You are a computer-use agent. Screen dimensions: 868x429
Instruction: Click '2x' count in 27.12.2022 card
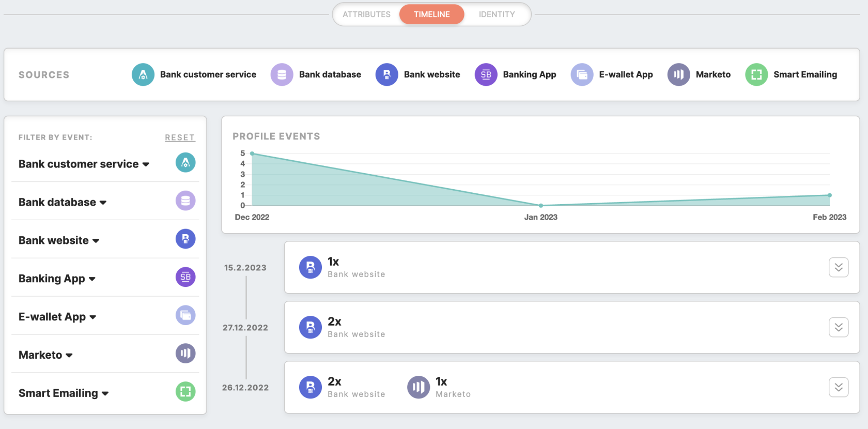(x=334, y=321)
